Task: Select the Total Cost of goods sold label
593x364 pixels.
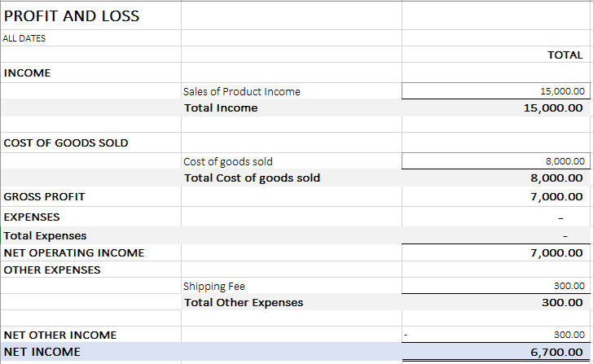Action: [x=252, y=178]
